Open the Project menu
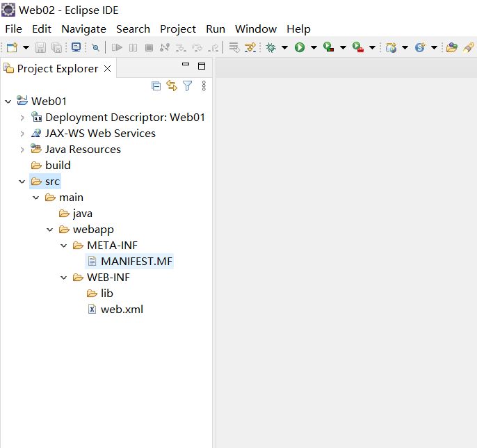 click(178, 29)
